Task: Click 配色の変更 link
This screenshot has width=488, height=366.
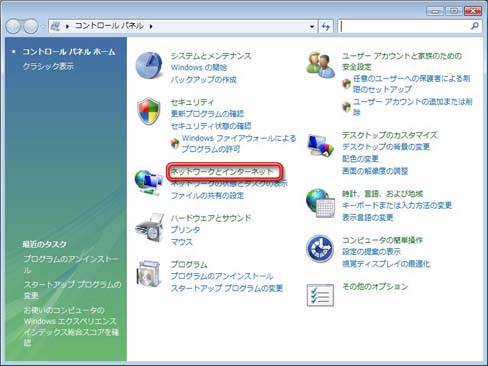Action: 360,159
